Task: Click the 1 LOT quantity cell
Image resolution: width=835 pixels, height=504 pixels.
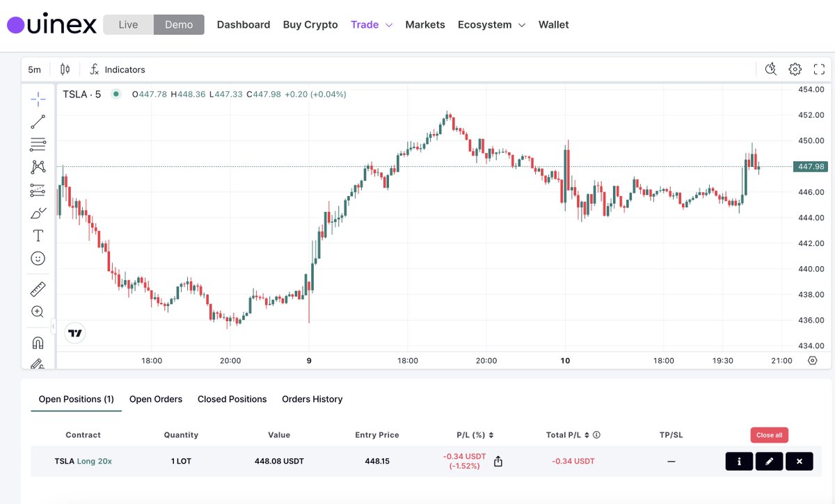Action: pos(181,461)
